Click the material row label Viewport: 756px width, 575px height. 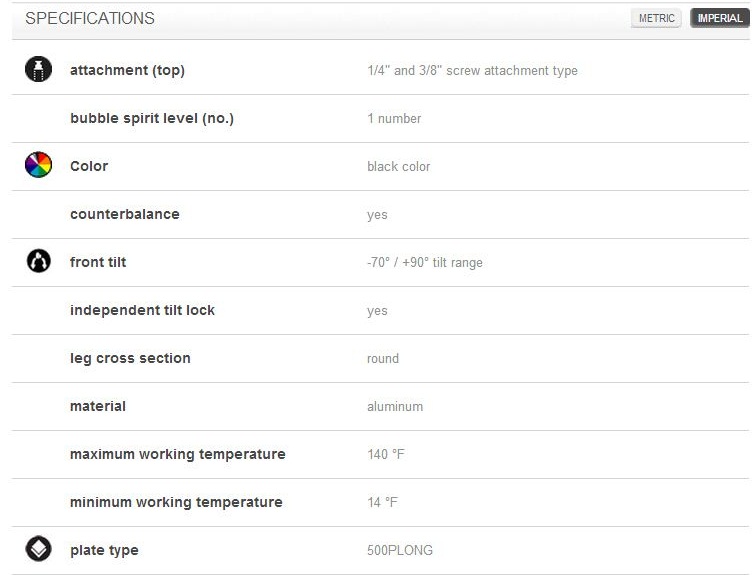coord(98,406)
